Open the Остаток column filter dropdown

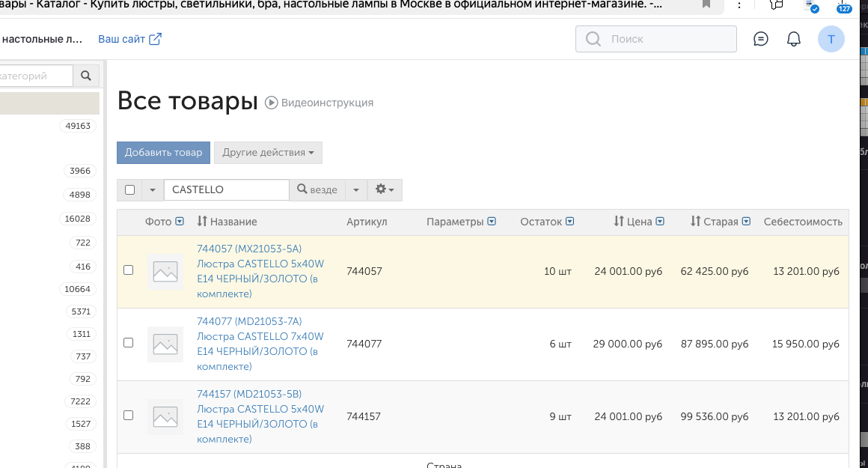point(570,222)
